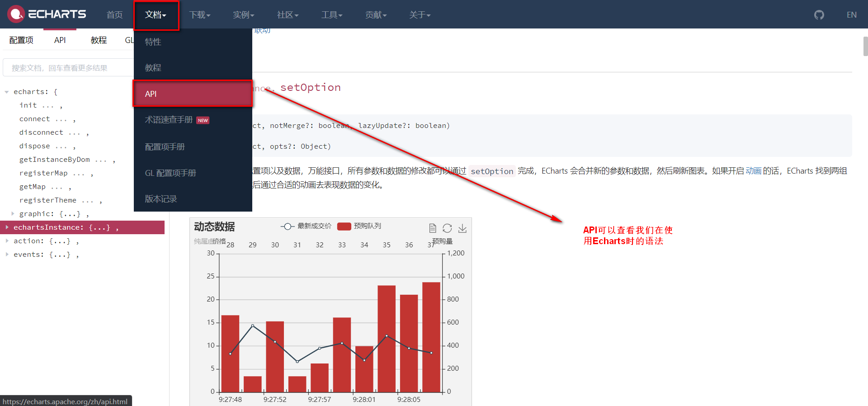Viewport: 868px width, 406px height.
Task: Expand the action tree node arrow
Action: [7, 241]
